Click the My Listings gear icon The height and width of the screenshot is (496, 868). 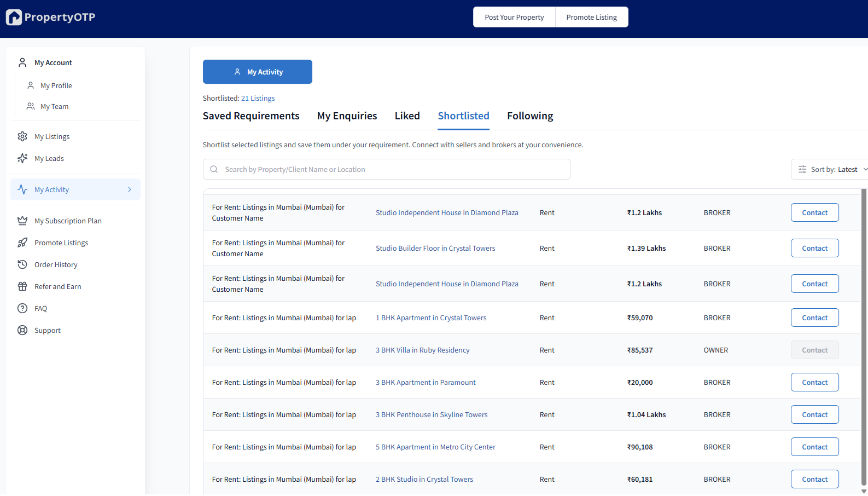(22, 136)
